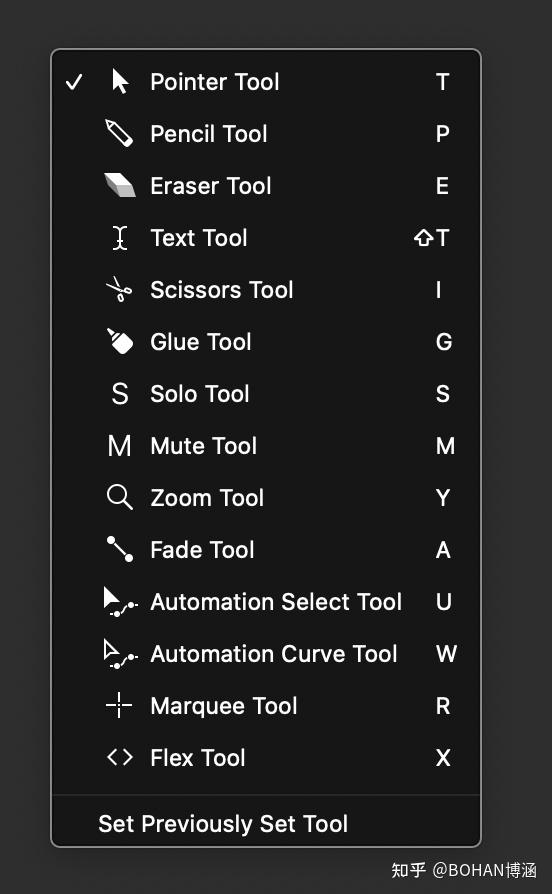The height and width of the screenshot is (894, 552).
Task: Click the Zoom Tool magnifier icon
Action: (120, 497)
